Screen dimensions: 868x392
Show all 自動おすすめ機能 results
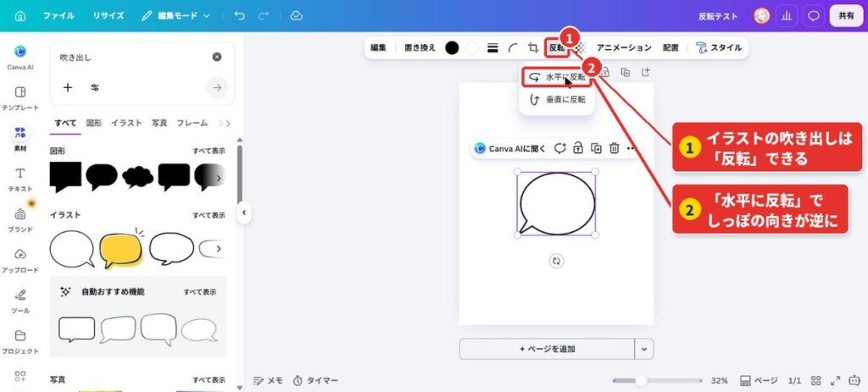coord(200,292)
